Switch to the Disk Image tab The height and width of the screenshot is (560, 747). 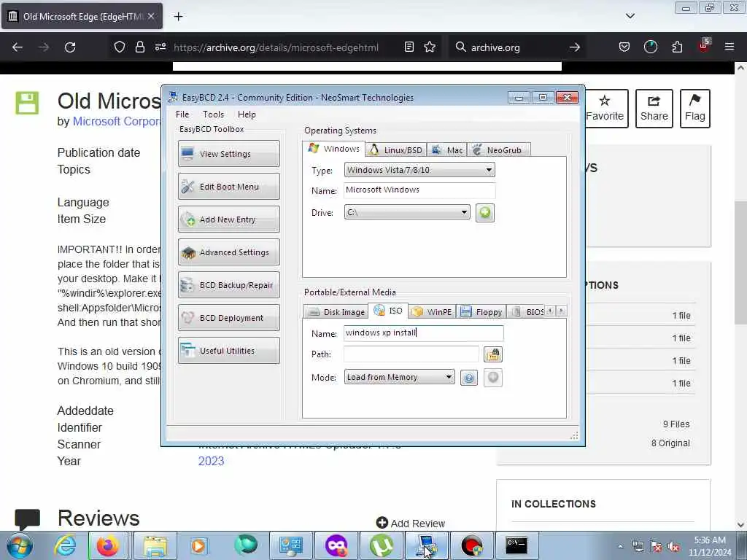pyautogui.click(x=336, y=312)
